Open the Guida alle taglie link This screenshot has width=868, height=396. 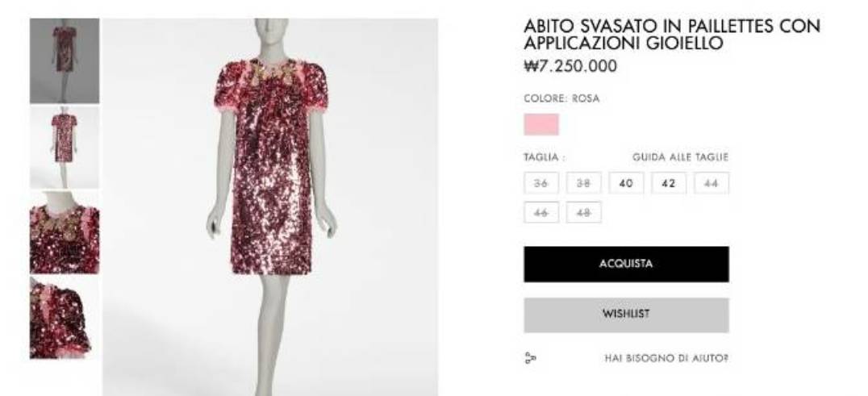[x=680, y=157]
